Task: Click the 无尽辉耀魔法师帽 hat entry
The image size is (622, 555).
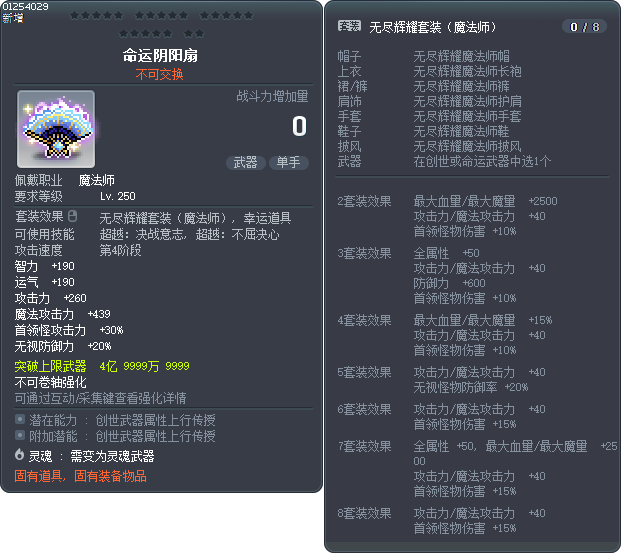Action: point(461,56)
